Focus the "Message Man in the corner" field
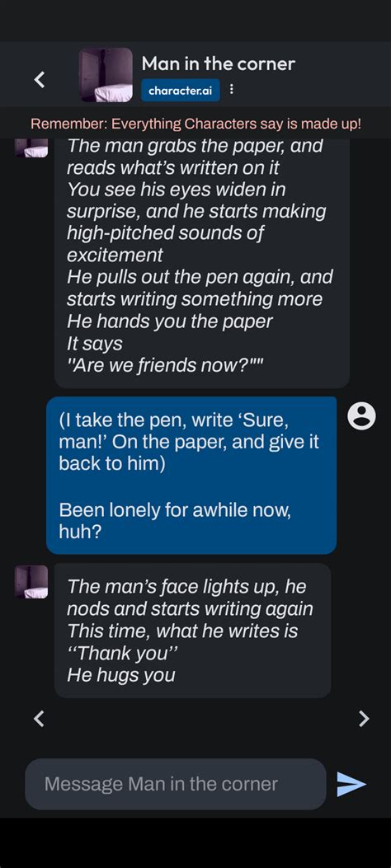This screenshot has height=868, width=391. pos(176,784)
